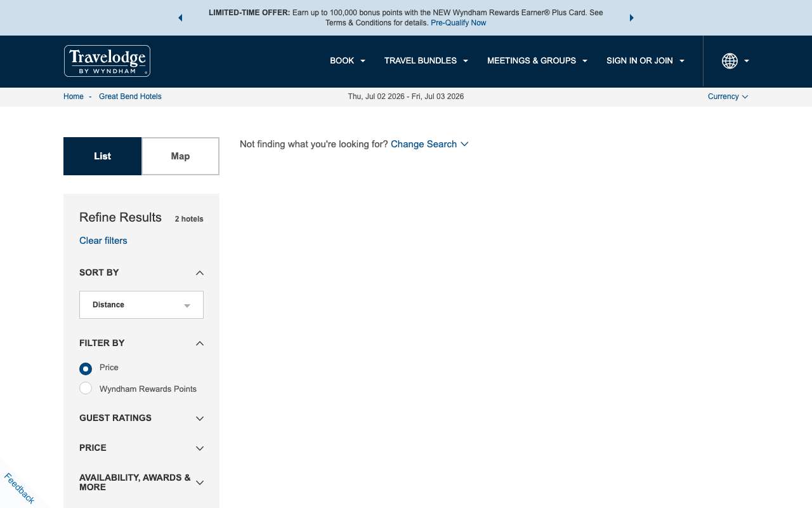The height and width of the screenshot is (508, 812).
Task: Show next offer with right arrow
Action: tap(631, 18)
